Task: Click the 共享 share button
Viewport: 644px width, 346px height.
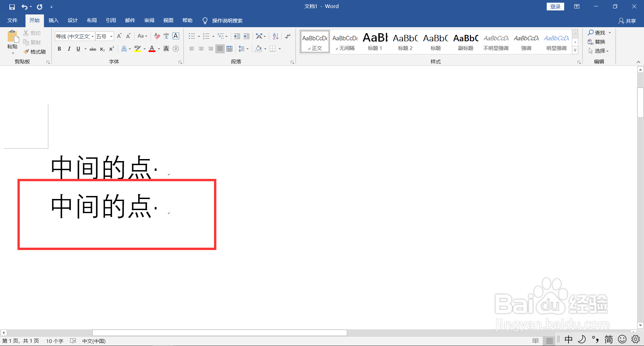Action: [627, 21]
